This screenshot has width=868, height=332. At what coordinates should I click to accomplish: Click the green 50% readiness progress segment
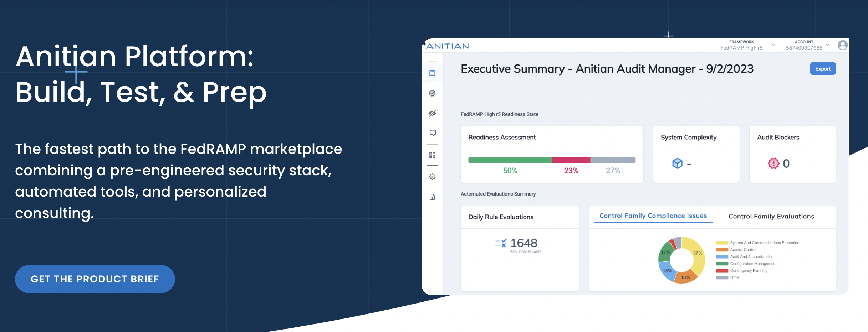click(510, 160)
